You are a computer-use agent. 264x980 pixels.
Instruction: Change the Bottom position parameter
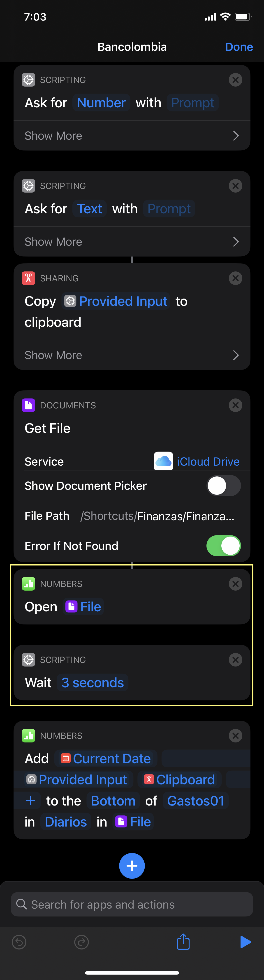pos(113,801)
